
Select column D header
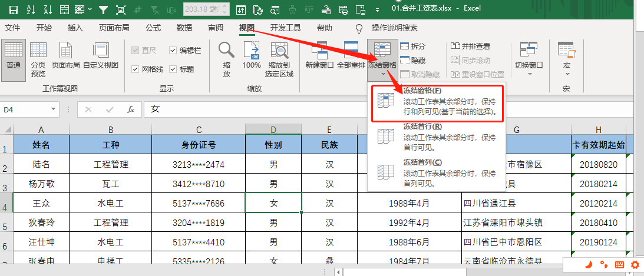[273, 129]
